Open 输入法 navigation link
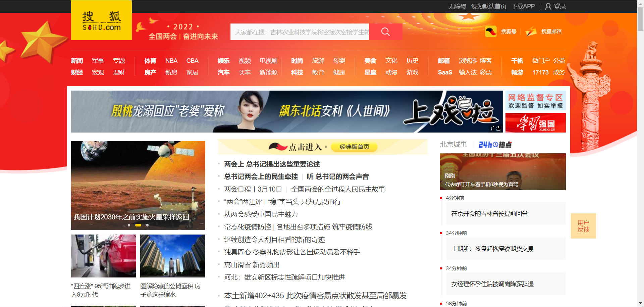 (x=468, y=72)
